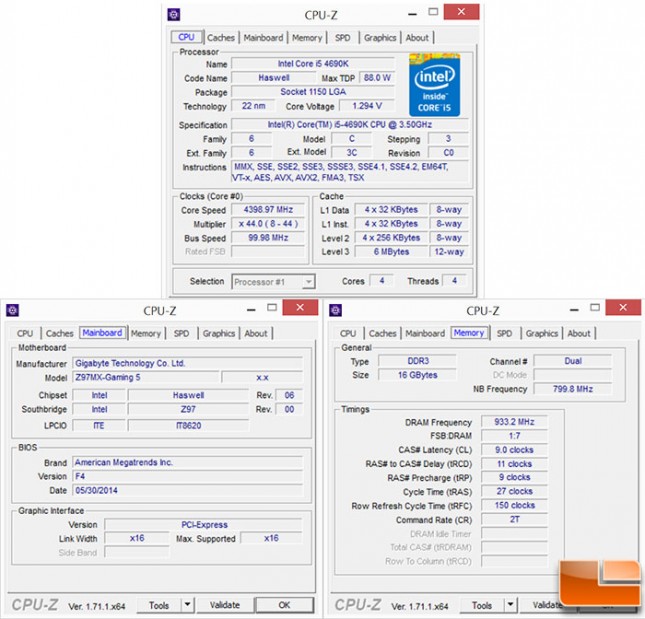This screenshot has height=619, width=645.
Task: Select the CPU tab in the Mainboard window
Action: tap(25, 333)
